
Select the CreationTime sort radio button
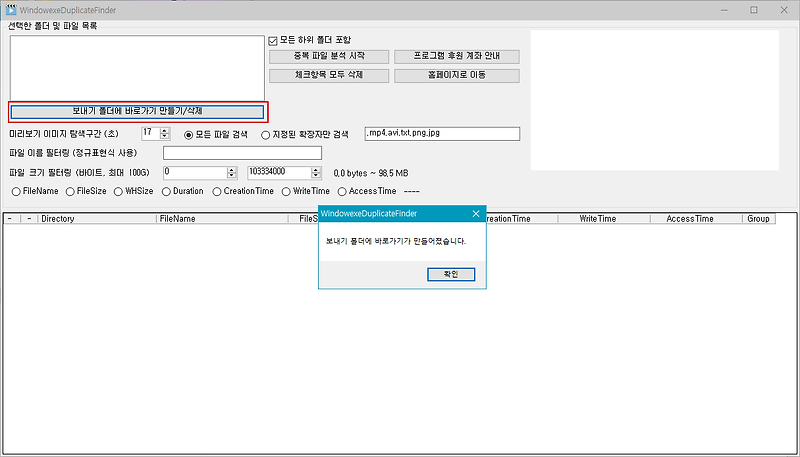point(217,192)
